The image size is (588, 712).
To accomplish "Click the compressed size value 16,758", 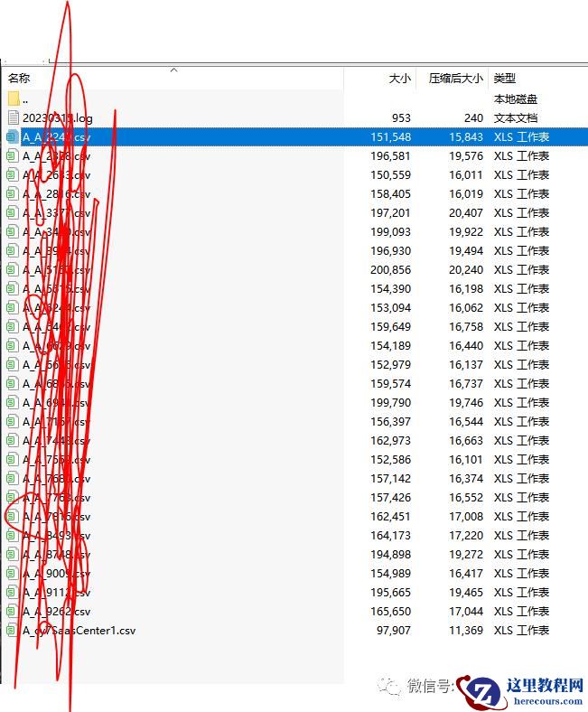I will pos(466,326).
